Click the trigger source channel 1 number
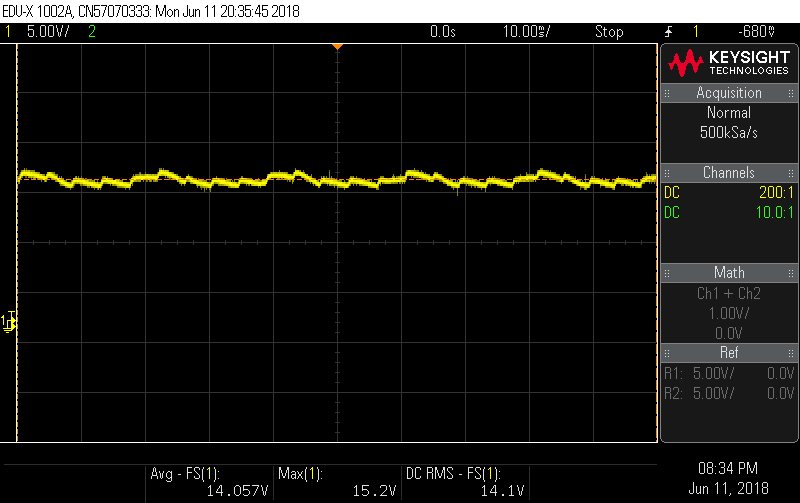800x503 pixels. [696, 32]
